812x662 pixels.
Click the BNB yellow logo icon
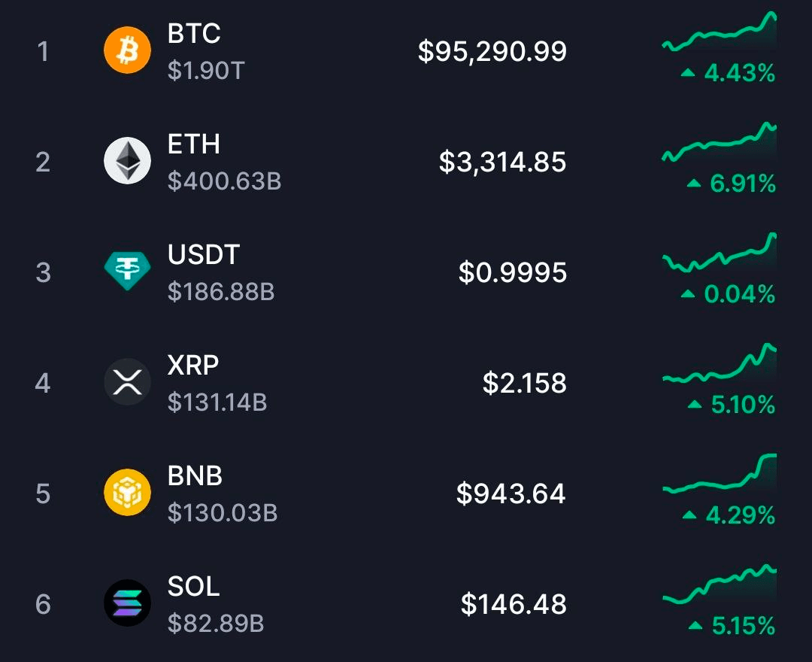[128, 493]
